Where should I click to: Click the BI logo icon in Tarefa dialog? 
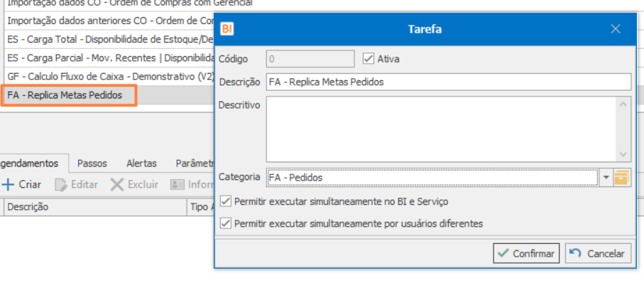(228, 29)
